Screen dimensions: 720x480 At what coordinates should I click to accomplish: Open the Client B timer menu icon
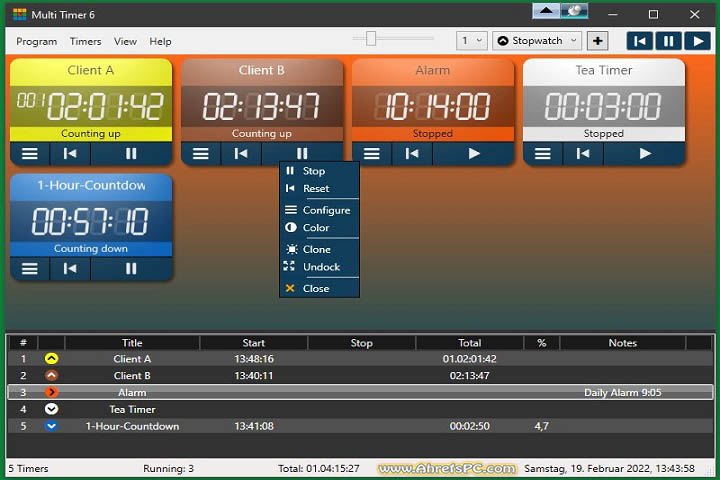click(201, 153)
